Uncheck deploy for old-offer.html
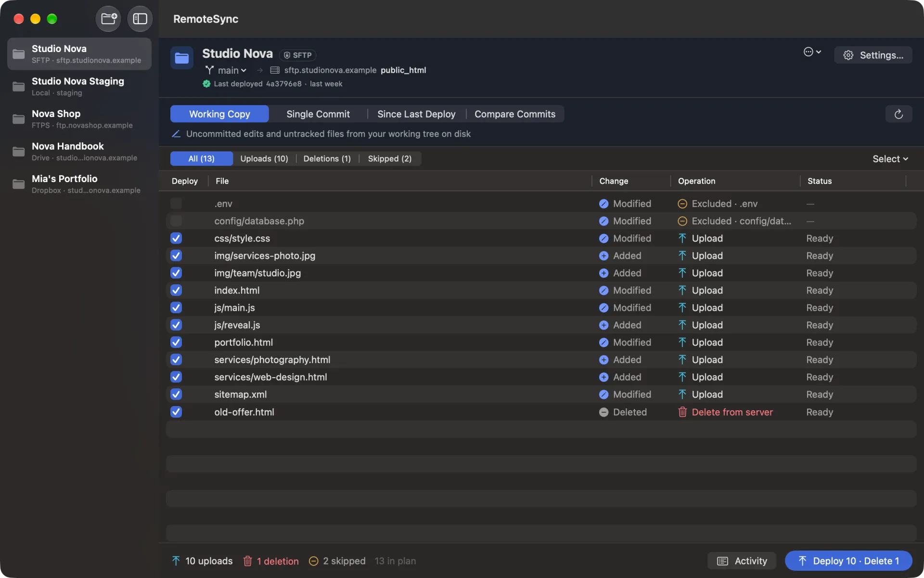 pyautogui.click(x=176, y=412)
